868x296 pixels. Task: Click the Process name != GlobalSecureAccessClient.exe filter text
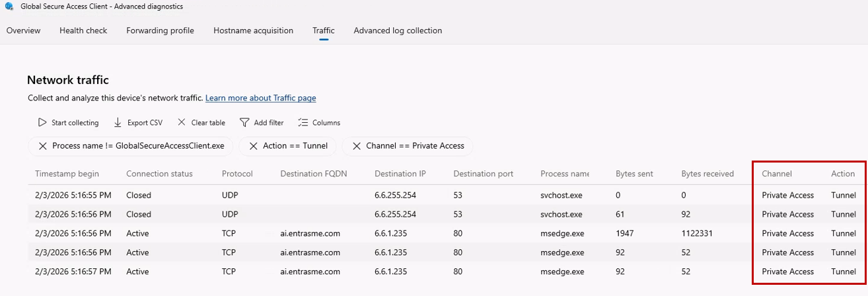click(x=137, y=146)
